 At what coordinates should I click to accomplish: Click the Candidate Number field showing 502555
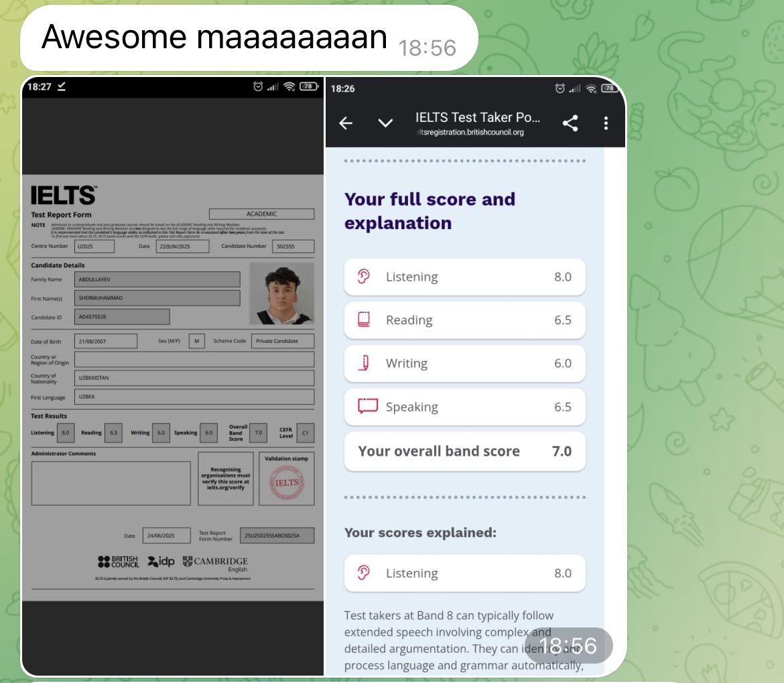293,246
